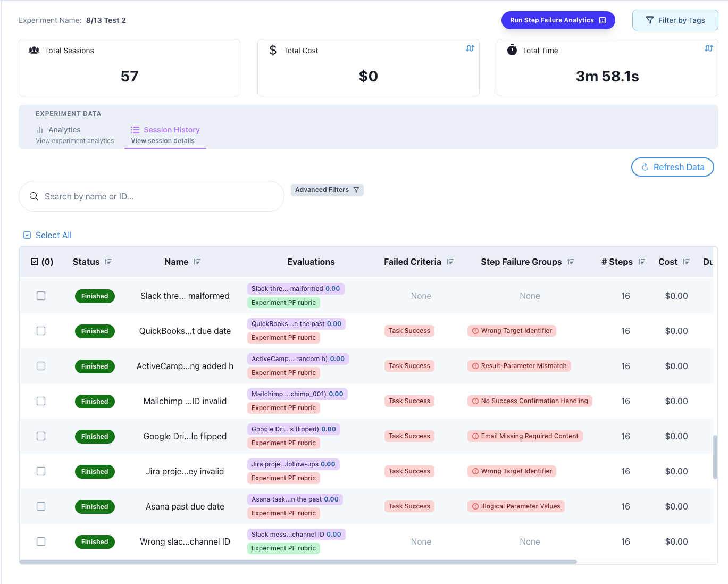The width and height of the screenshot is (728, 584).
Task: Check the Slack thre... malformed row checkbox
Action: 41,296
